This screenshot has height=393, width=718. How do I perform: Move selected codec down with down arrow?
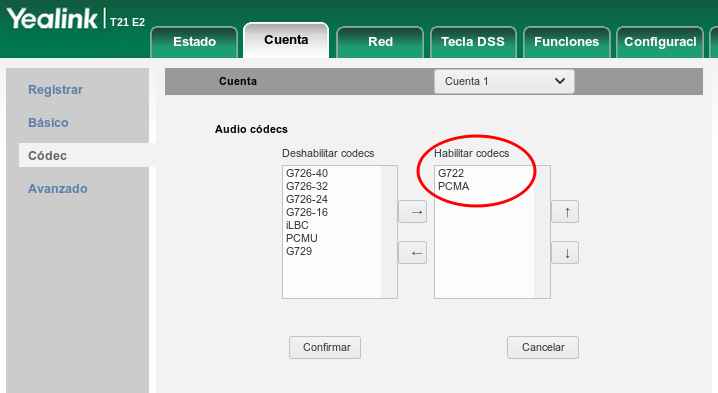(x=565, y=253)
